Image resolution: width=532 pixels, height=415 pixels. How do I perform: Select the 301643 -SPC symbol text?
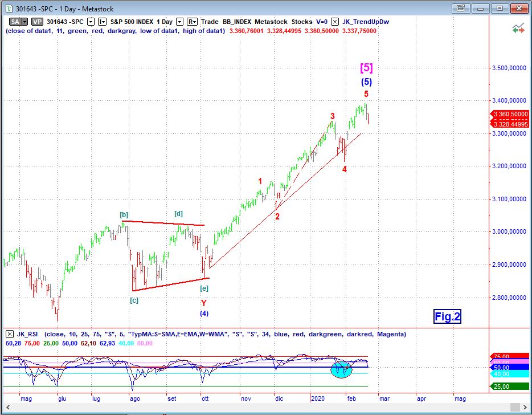pyautogui.click(x=65, y=22)
